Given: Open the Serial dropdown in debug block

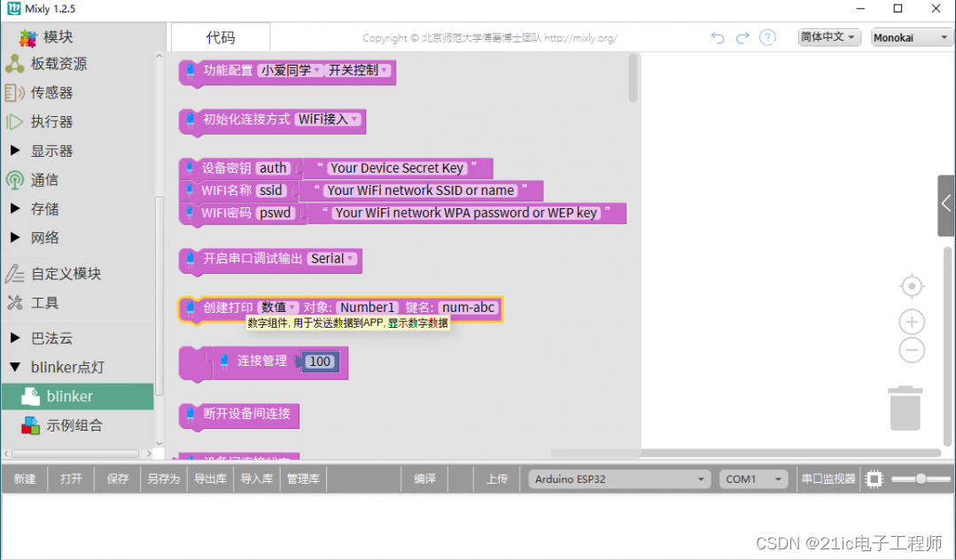Looking at the screenshot, I should [332, 259].
